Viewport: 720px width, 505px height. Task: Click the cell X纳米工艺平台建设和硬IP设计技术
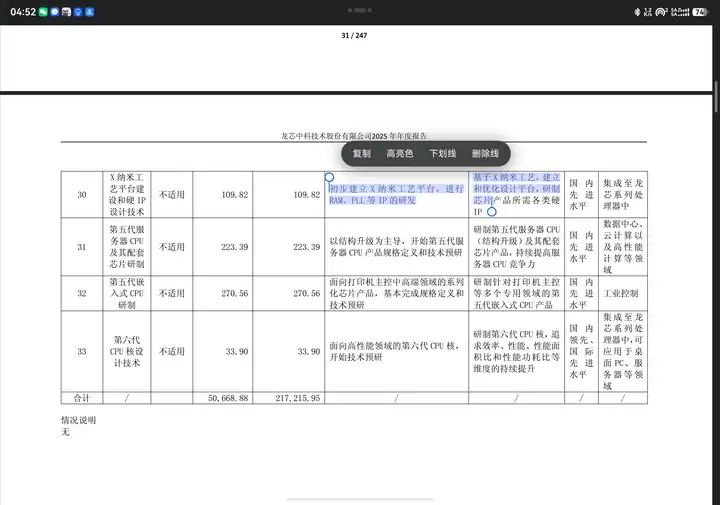(x=127, y=195)
